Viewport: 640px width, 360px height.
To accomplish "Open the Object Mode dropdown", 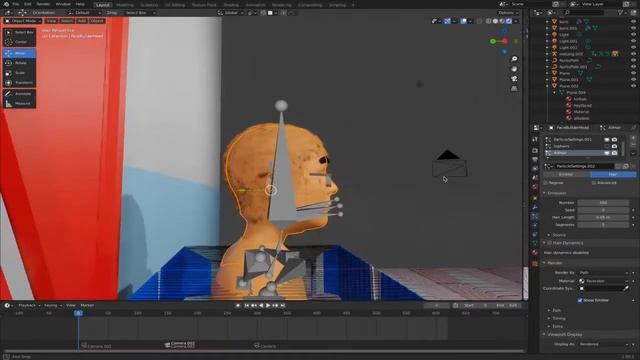I will (23, 21).
